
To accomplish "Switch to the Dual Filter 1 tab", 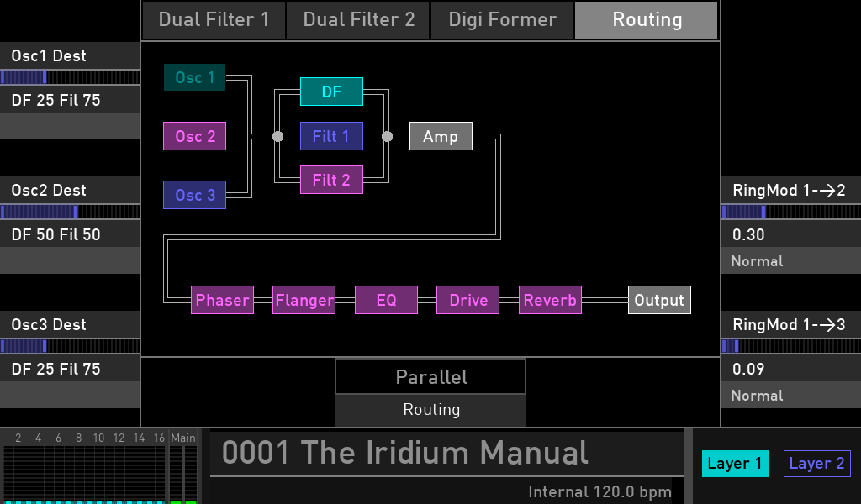I will point(214,20).
